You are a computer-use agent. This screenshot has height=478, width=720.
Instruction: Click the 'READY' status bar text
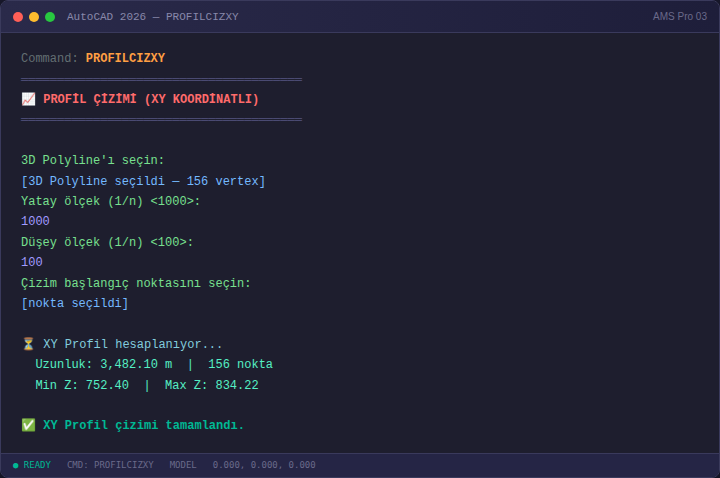pos(37,465)
